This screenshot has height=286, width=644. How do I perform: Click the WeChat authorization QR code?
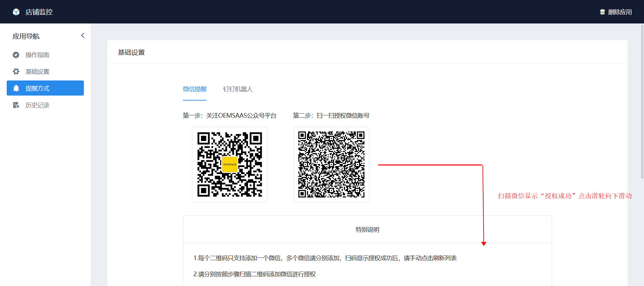click(x=331, y=164)
